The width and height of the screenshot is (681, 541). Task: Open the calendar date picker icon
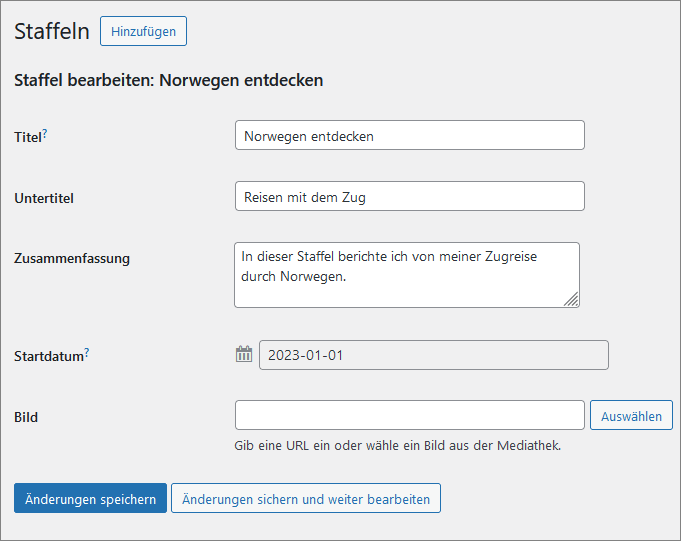(x=244, y=355)
